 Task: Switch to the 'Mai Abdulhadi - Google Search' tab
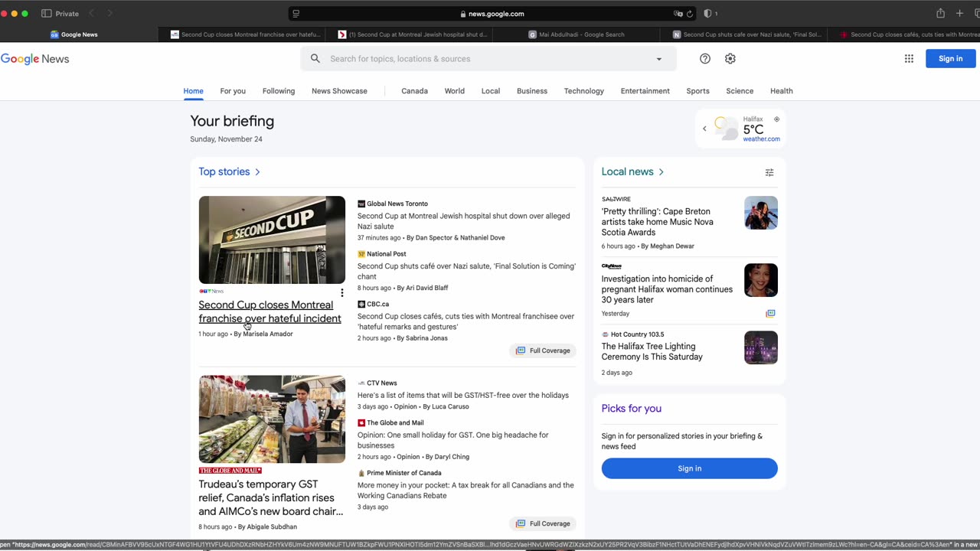[x=576, y=34]
